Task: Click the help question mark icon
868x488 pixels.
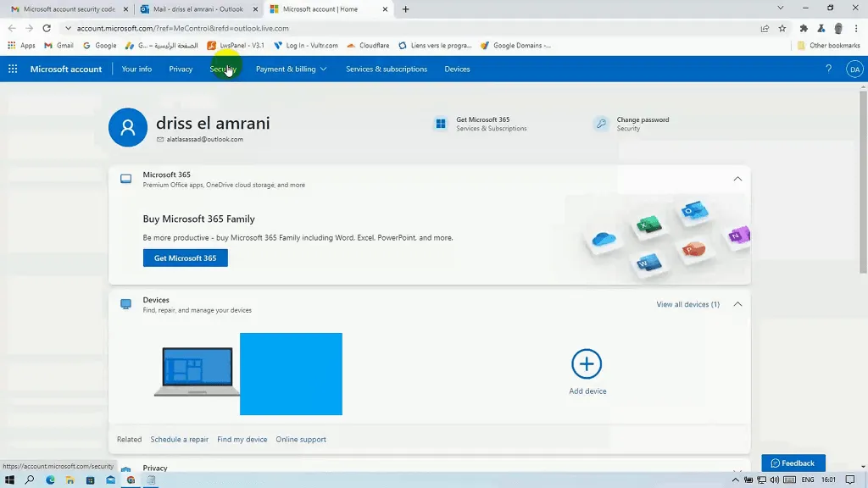Action: [x=829, y=69]
